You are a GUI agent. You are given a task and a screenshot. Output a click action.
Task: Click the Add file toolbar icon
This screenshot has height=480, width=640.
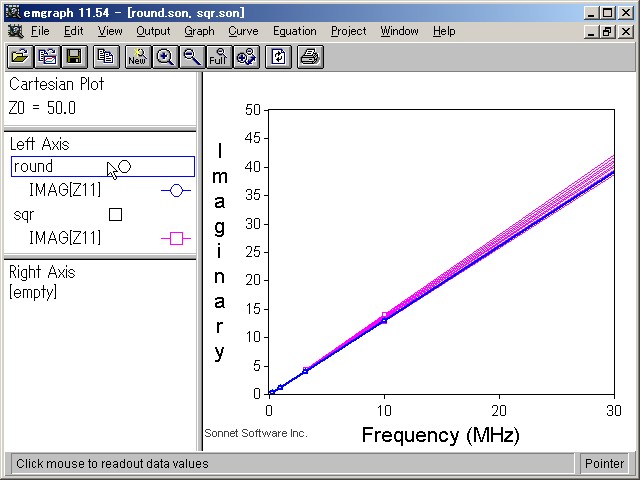click(47, 57)
